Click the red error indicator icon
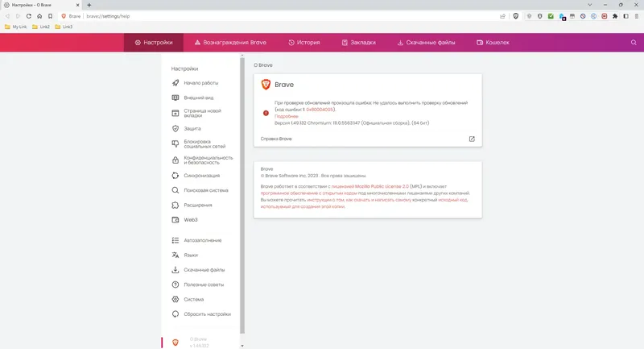The height and width of the screenshot is (349, 644). click(x=266, y=113)
